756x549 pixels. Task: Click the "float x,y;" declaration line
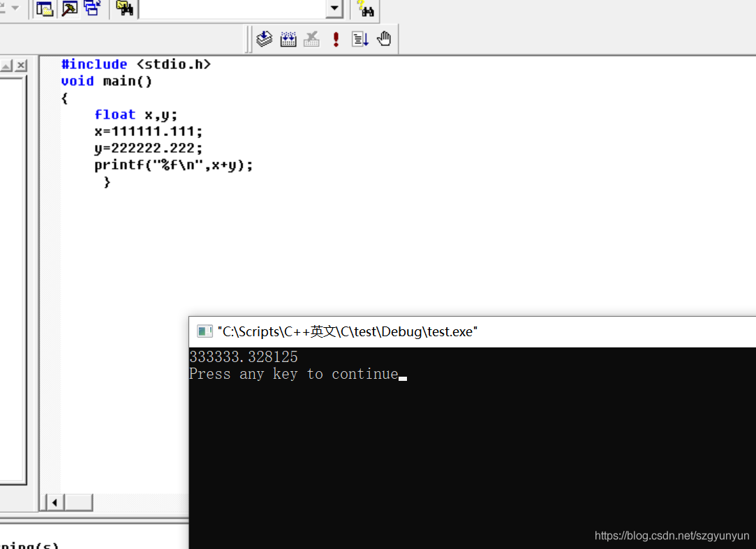(136, 114)
